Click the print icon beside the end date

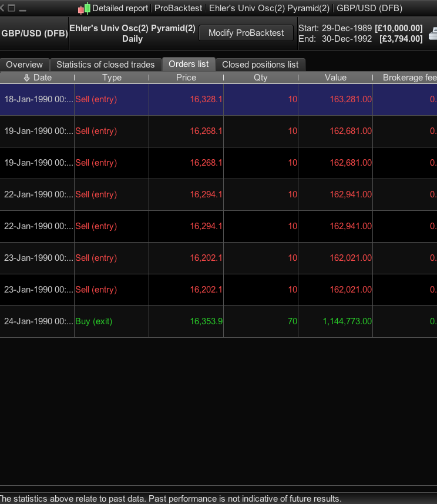[x=433, y=33]
